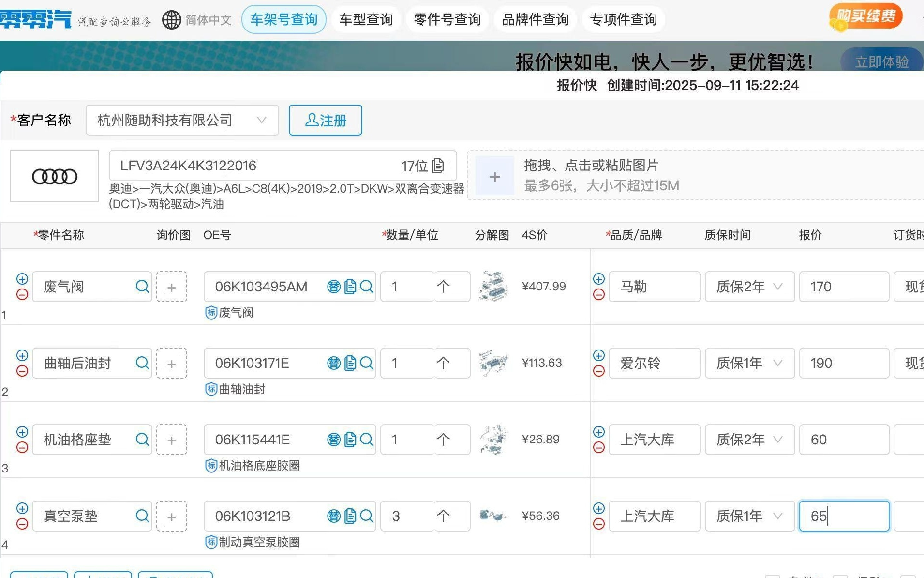
Task: Click standard name 制动真空泵胶圈
Action: point(259,542)
